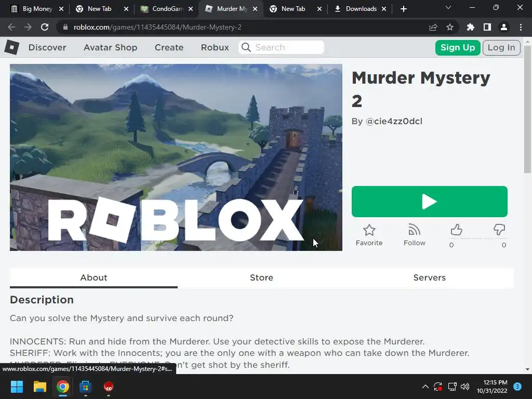The width and height of the screenshot is (532, 399).
Task: Open the notification center badge
Action: (x=517, y=387)
